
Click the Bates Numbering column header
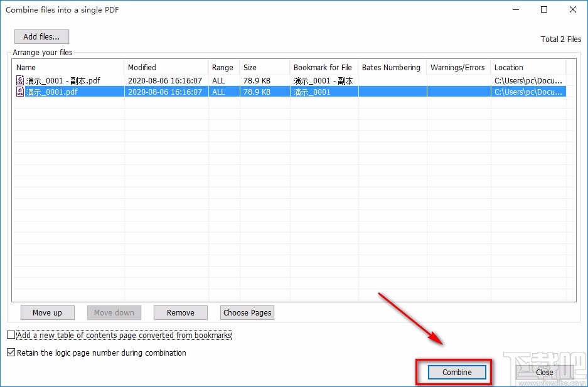[392, 67]
